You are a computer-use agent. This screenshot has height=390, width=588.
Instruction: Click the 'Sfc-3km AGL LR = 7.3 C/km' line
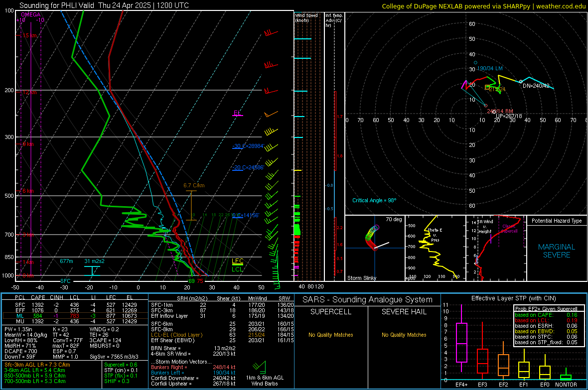click(37, 365)
